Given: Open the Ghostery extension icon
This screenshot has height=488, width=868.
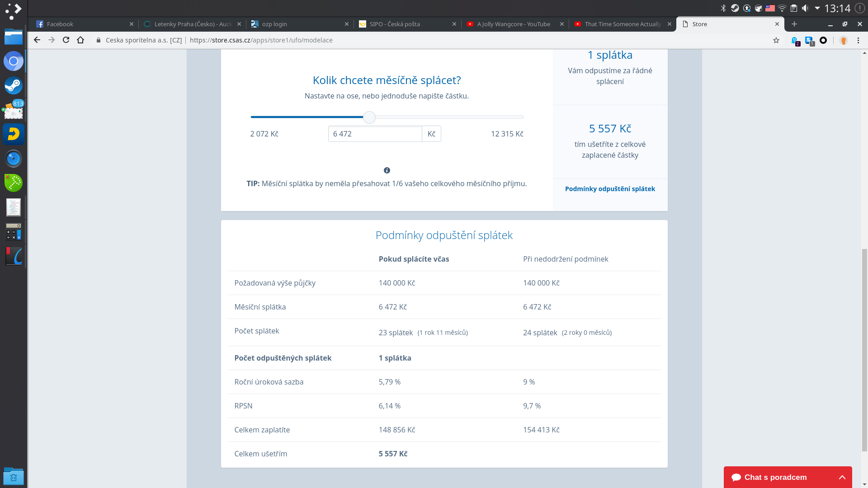Looking at the screenshot, I should point(795,41).
